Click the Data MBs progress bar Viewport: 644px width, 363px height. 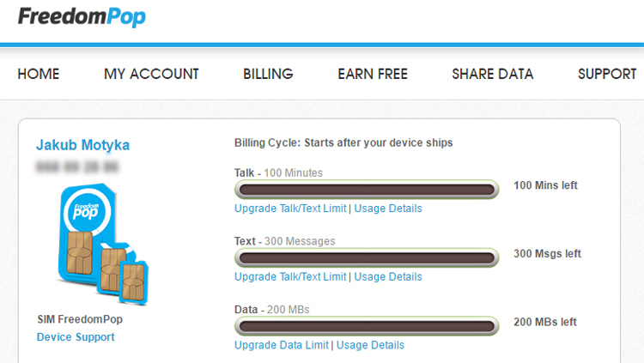click(x=367, y=326)
